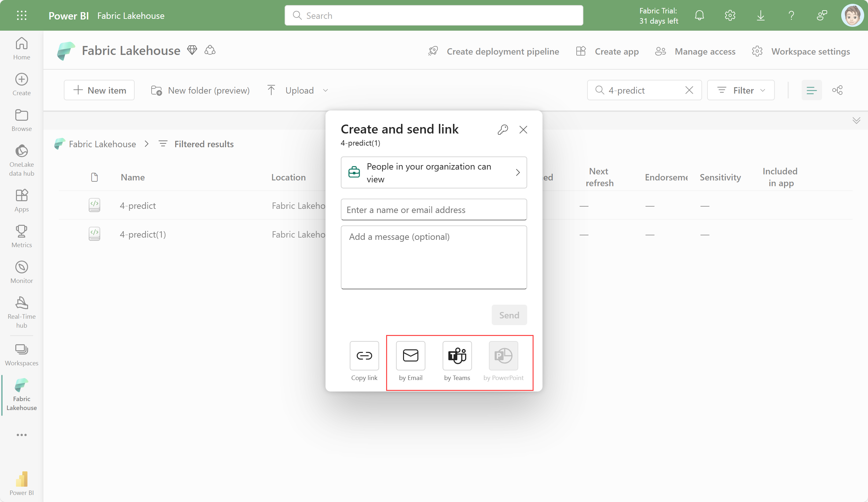Click Fabric Trial days left text
Screen dimensions: 868x502
658,16
